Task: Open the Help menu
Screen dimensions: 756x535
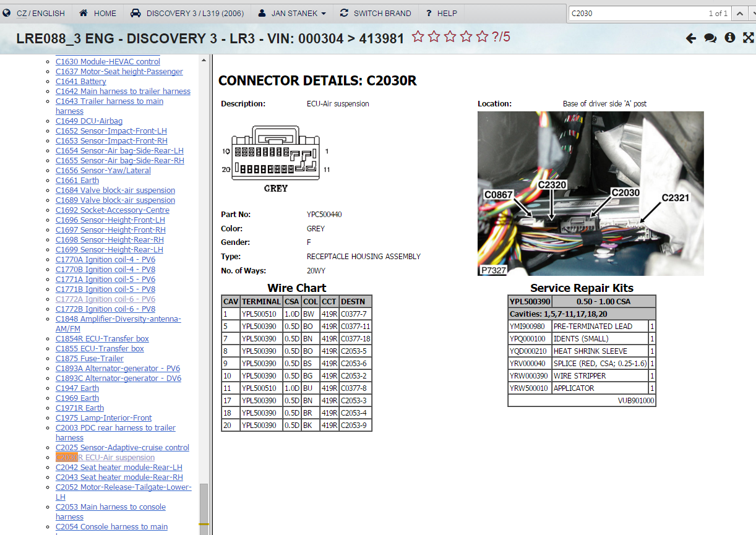Action: click(x=441, y=13)
